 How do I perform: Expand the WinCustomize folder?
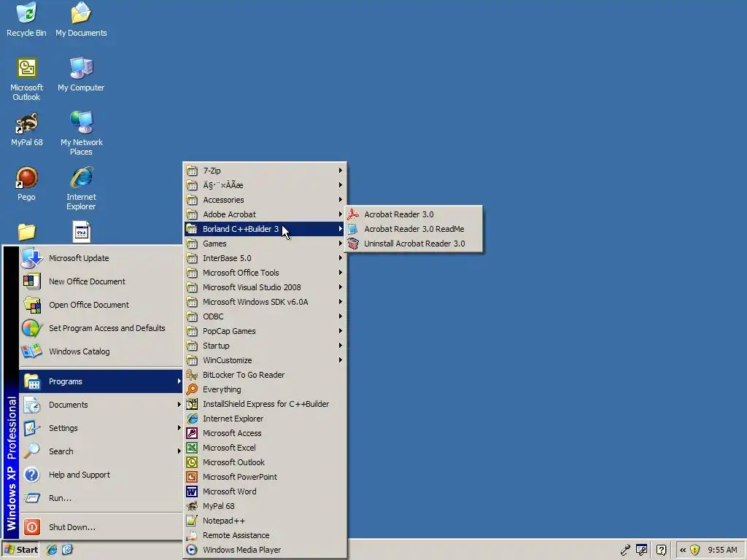[x=265, y=360]
